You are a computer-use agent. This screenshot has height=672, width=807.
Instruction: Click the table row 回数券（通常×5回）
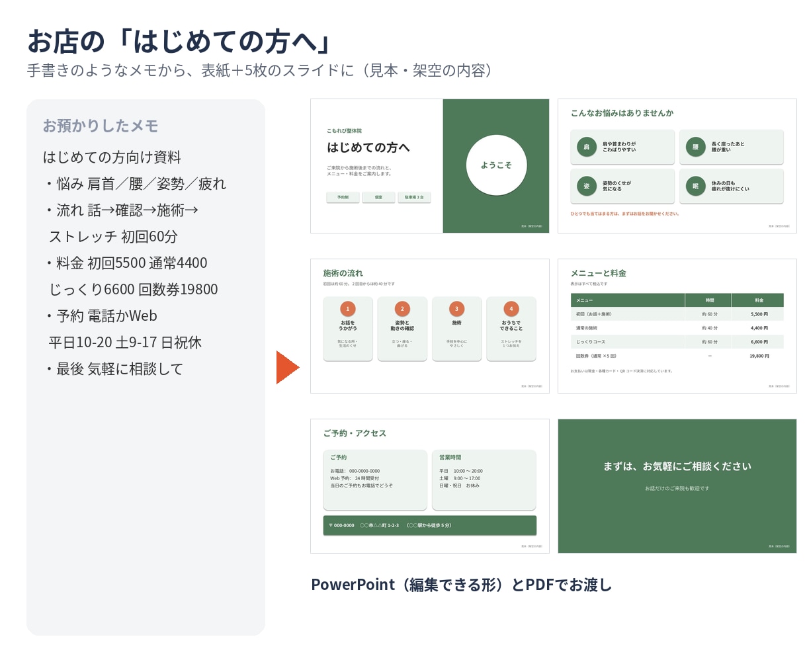click(677, 356)
